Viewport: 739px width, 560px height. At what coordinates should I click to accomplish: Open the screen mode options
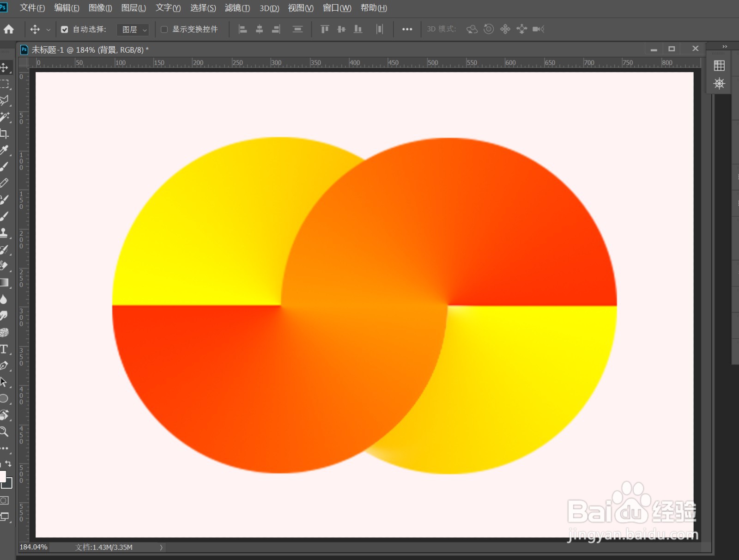(x=5, y=517)
